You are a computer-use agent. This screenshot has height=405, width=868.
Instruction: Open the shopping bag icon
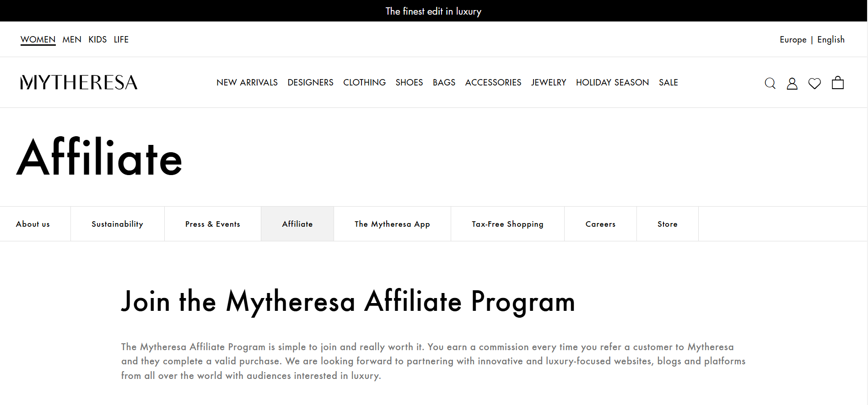click(838, 83)
